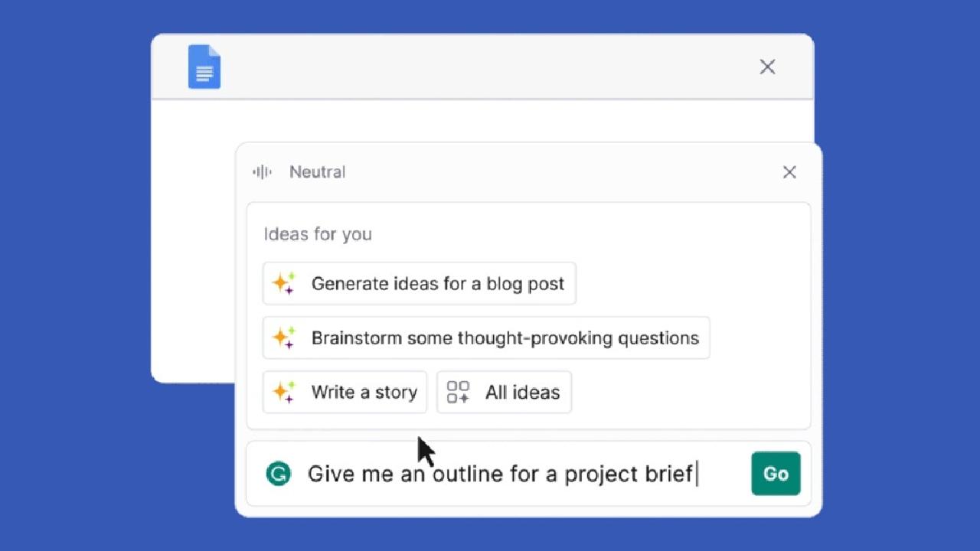
Task: Click sparkle icon beside Write a story
Action: [x=284, y=393]
